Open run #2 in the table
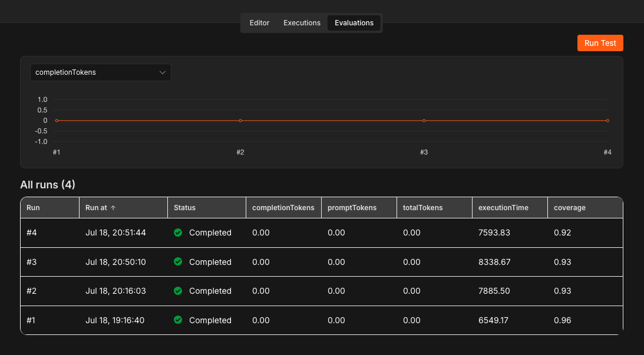 pyautogui.click(x=322, y=291)
